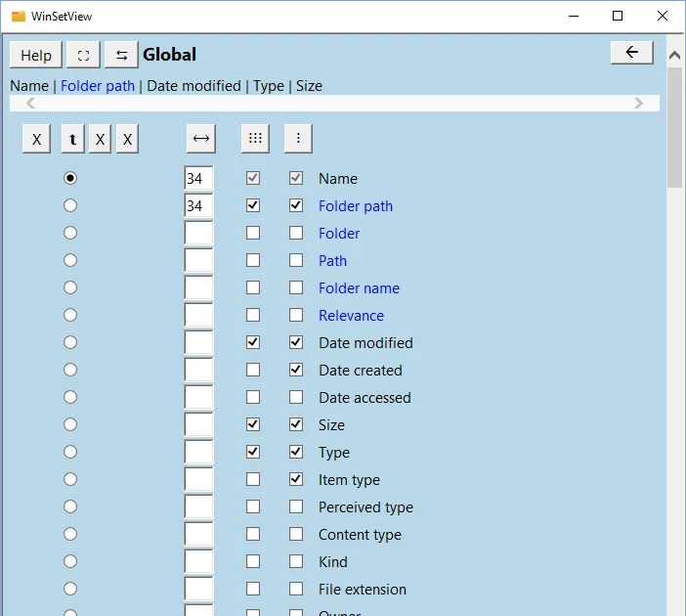686x616 pixels.
Task: Click the vertical scrollbar thumb
Action: [674, 128]
